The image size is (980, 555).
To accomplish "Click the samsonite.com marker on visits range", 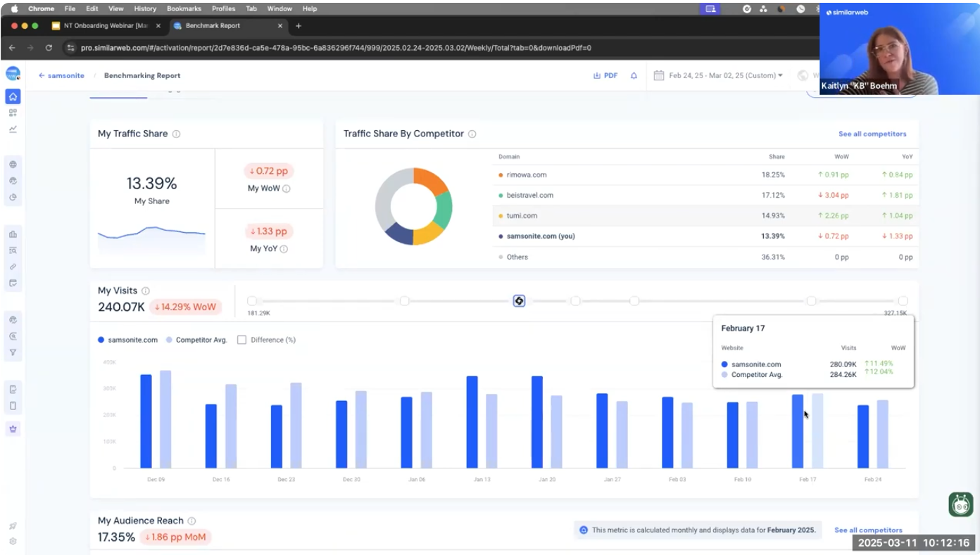I will coord(519,301).
